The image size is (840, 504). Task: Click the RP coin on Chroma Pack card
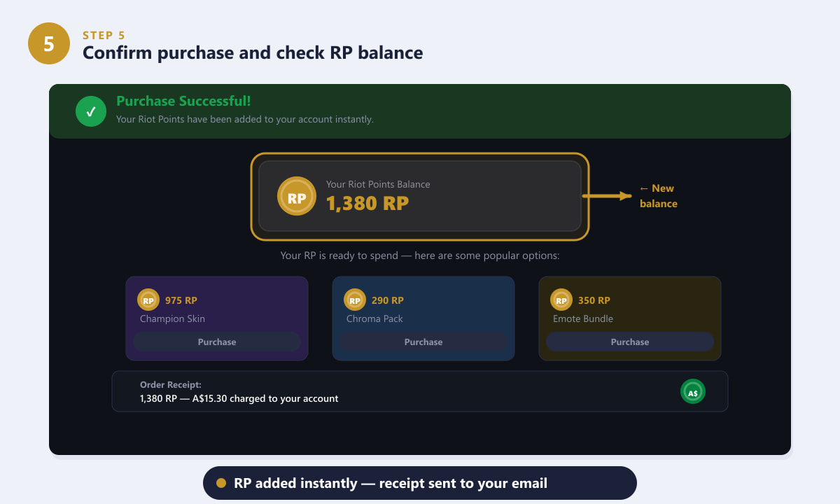(355, 300)
